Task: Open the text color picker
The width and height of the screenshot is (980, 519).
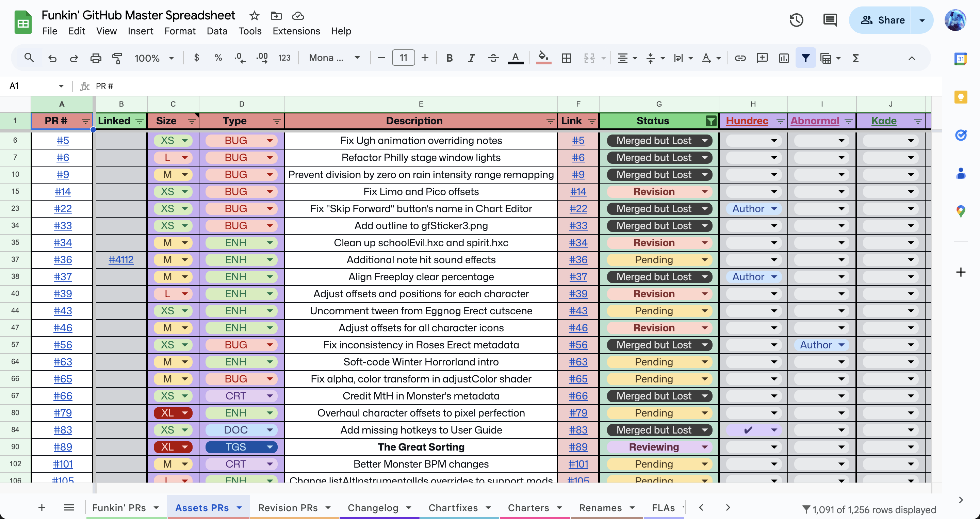Action: pyautogui.click(x=516, y=58)
